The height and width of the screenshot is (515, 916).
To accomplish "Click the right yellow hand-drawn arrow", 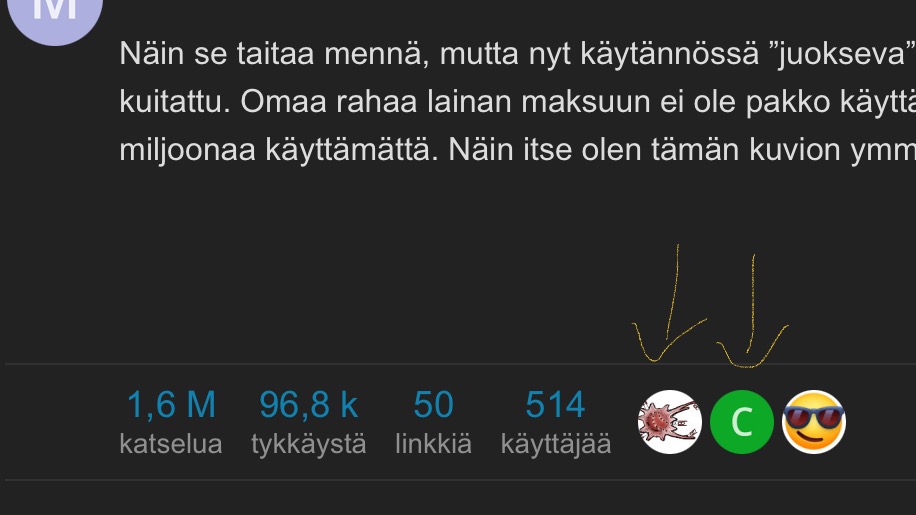I will click(752, 312).
